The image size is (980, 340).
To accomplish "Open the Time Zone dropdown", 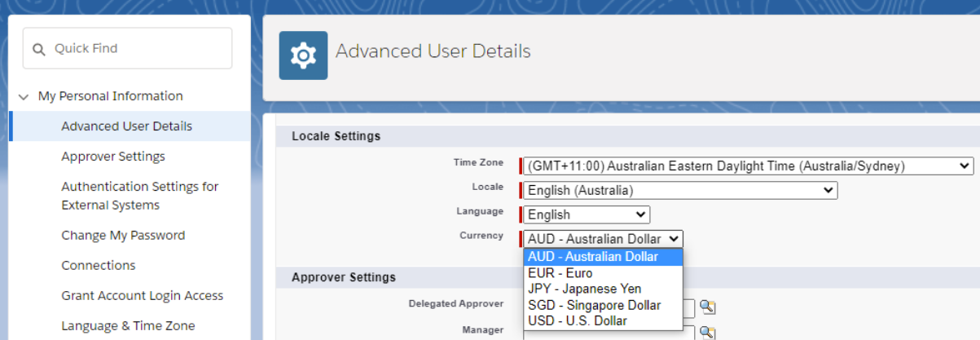I will coord(749,166).
